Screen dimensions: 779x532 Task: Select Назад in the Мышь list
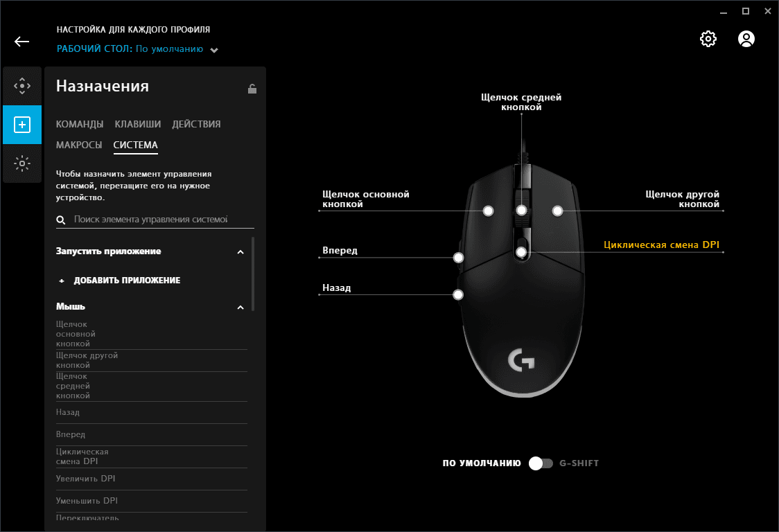[152, 413]
